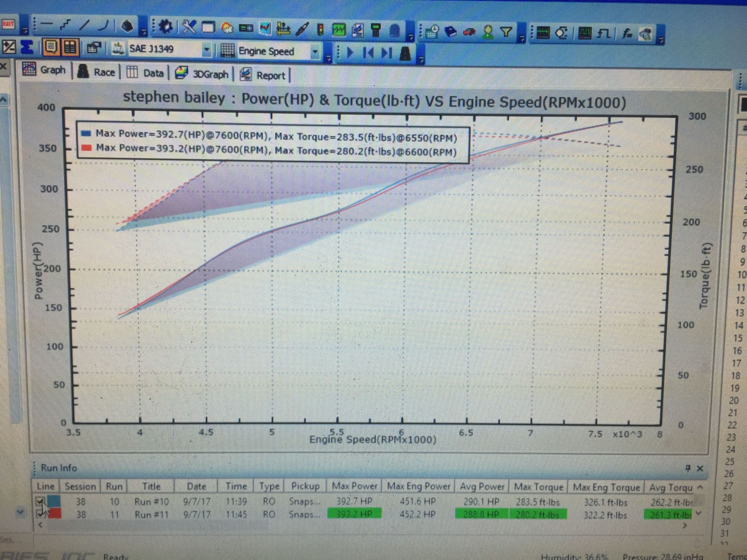Click the play forward arrow control
This screenshot has height=560, width=747.
(x=350, y=52)
